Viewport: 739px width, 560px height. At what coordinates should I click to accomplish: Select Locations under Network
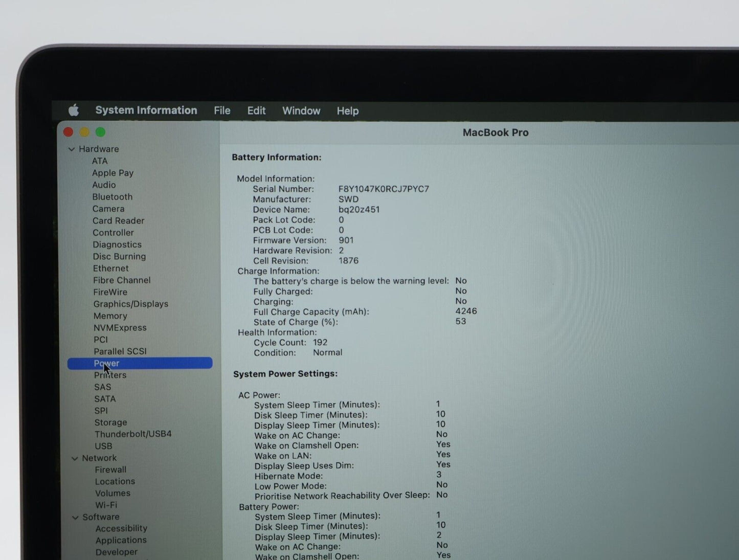(115, 481)
